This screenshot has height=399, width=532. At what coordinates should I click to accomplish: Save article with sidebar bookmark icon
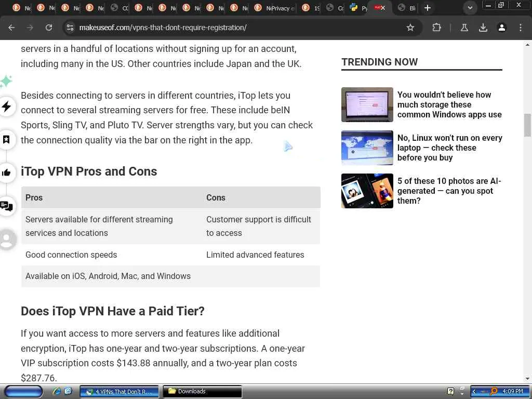(6, 139)
